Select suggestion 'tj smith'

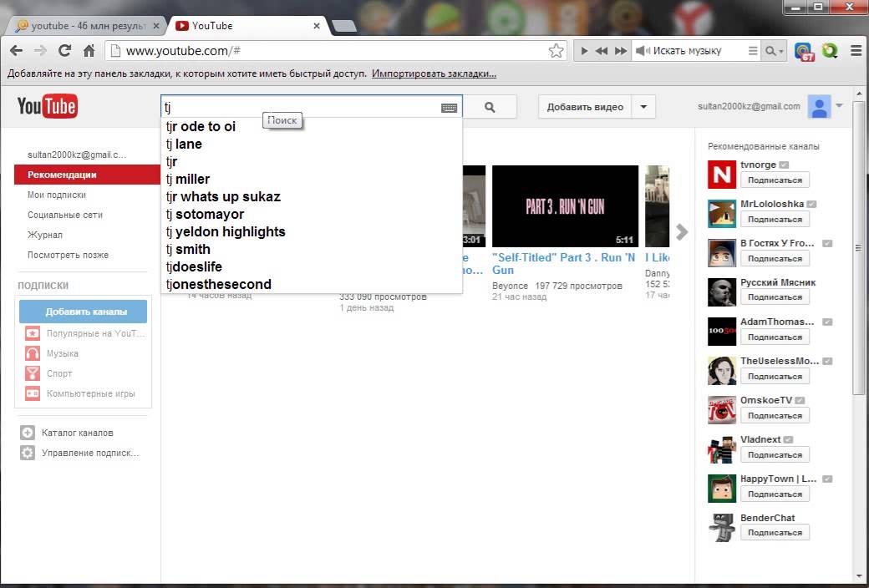coord(312,250)
